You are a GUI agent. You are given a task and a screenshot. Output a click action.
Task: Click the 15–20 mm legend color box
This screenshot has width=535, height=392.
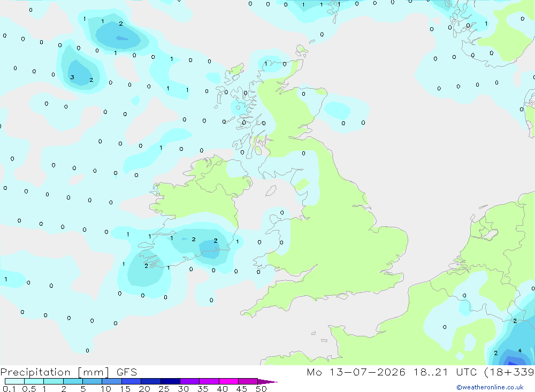[132, 381]
